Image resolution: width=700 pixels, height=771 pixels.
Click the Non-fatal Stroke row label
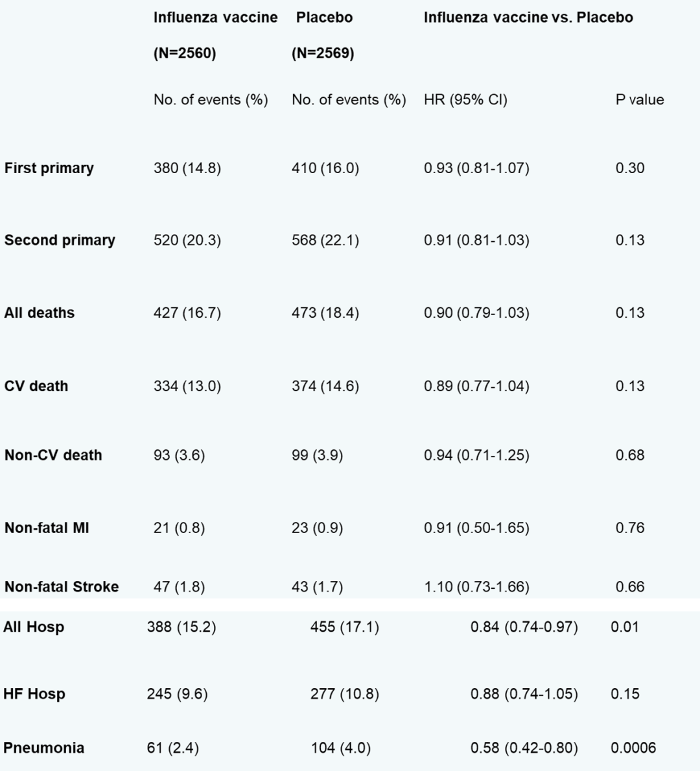62,587
